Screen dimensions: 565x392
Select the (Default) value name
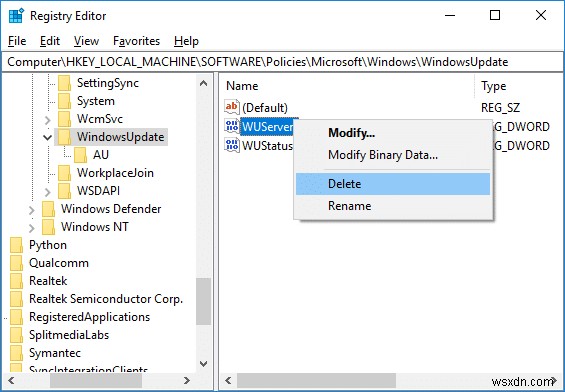[265, 108]
